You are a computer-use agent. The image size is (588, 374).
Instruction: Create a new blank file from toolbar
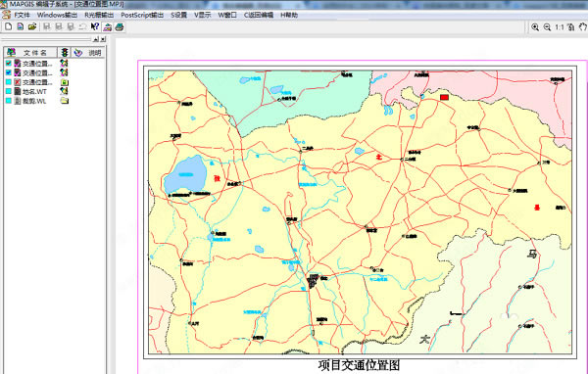click(8, 26)
